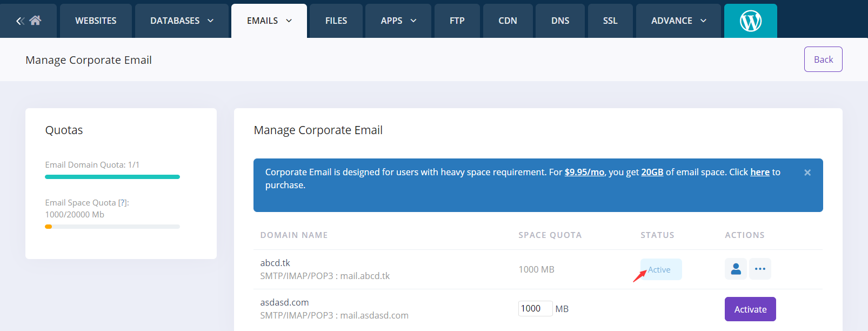Open three-dots actions menu for abcd.tk
This screenshot has width=868, height=331.
pos(760,269)
